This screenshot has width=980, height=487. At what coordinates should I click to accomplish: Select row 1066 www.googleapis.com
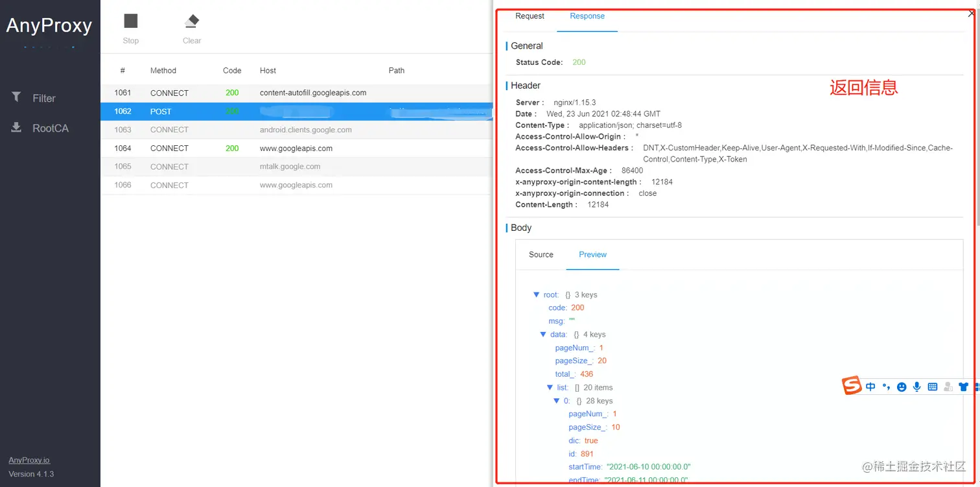[x=297, y=185]
